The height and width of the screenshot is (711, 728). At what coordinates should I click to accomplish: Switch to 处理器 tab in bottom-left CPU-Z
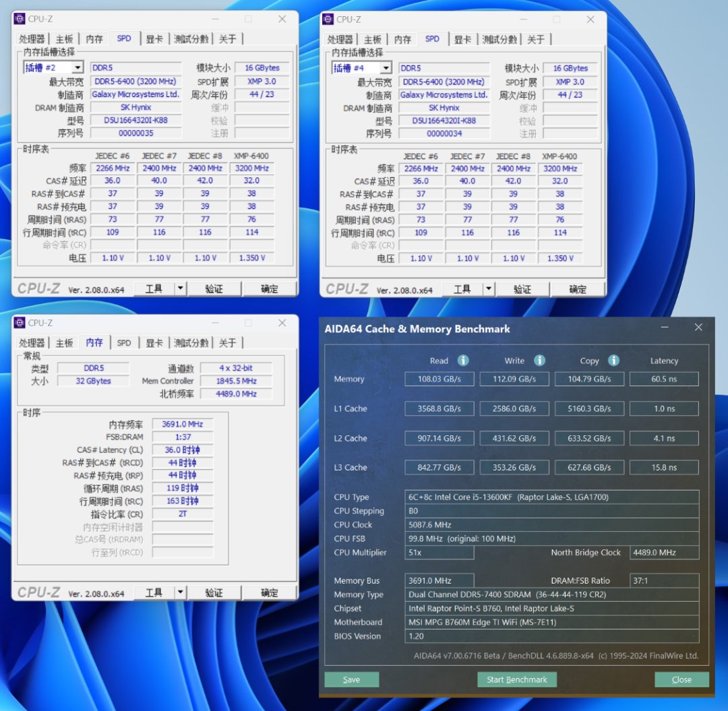click(x=32, y=343)
